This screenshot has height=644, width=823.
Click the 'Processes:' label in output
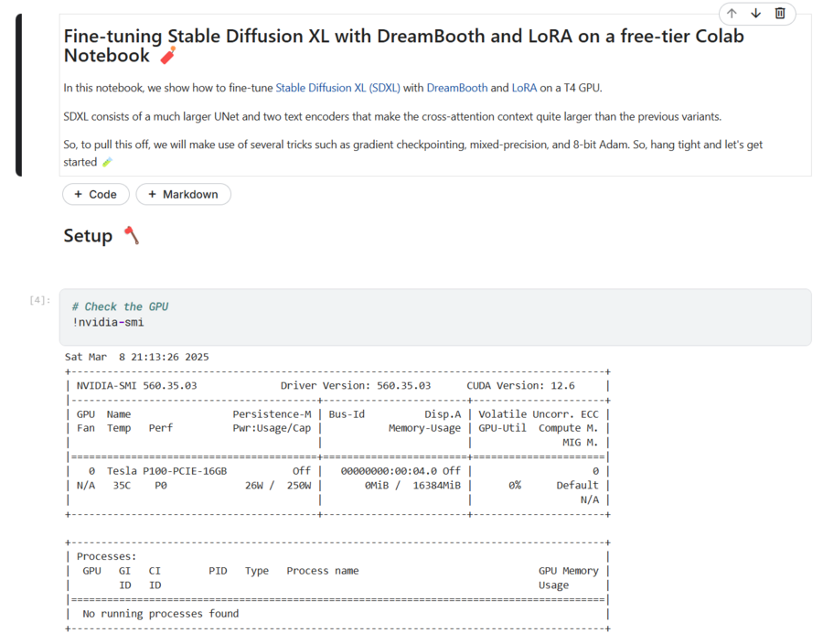click(107, 556)
